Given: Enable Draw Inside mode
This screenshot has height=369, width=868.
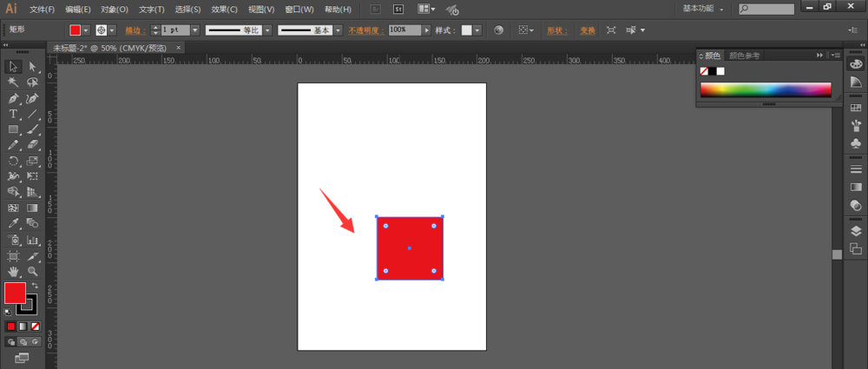Looking at the screenshot, I should click(x=36, y=342).
